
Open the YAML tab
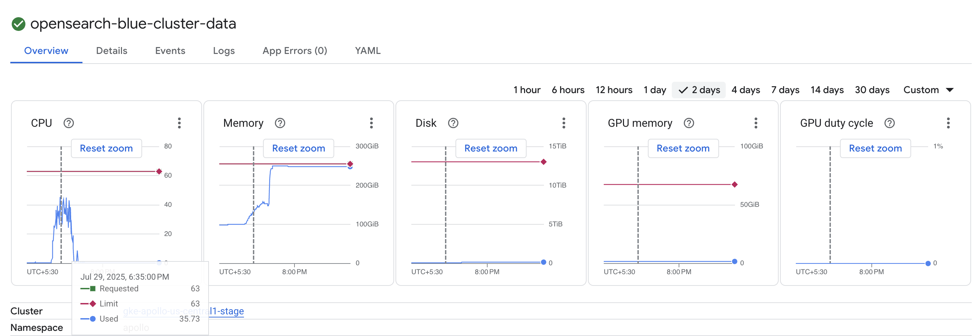[368, 51]
